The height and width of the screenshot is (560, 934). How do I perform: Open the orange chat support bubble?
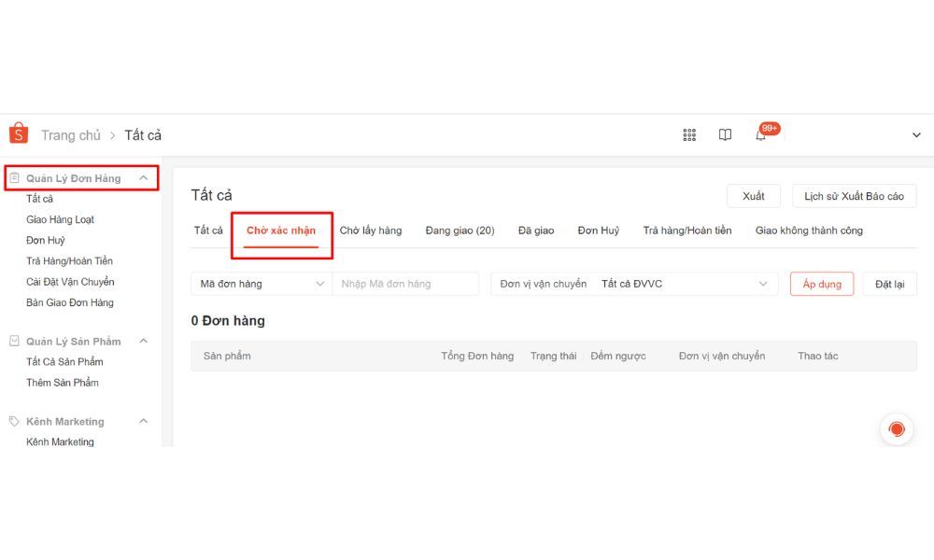pos(897,429)
